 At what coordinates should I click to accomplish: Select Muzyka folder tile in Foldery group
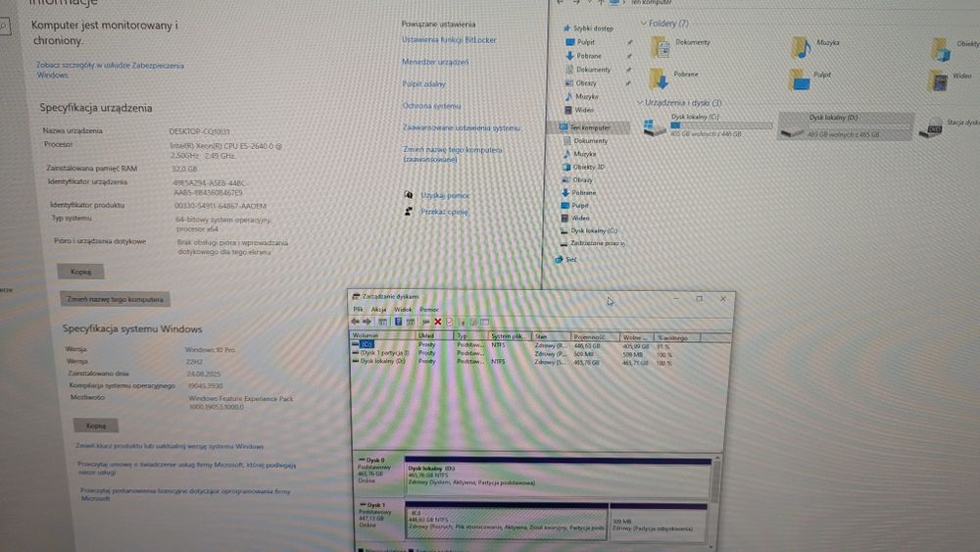(x=816, y=46)
